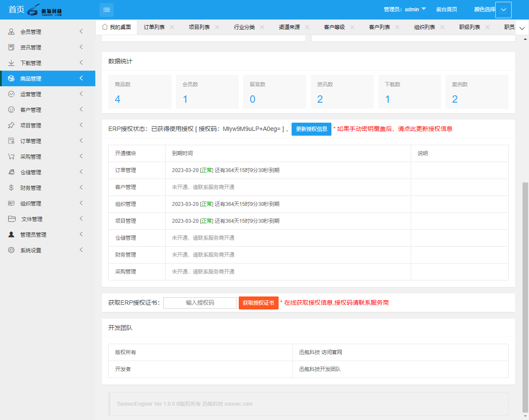
Task: Expand the 会员管理 menu chevron
Action: point(81,31)
